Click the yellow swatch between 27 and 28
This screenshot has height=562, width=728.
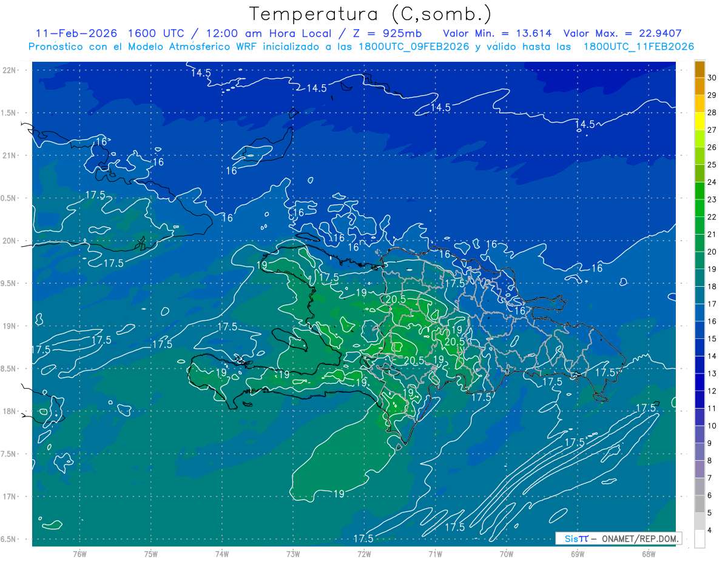pos(699,121)
